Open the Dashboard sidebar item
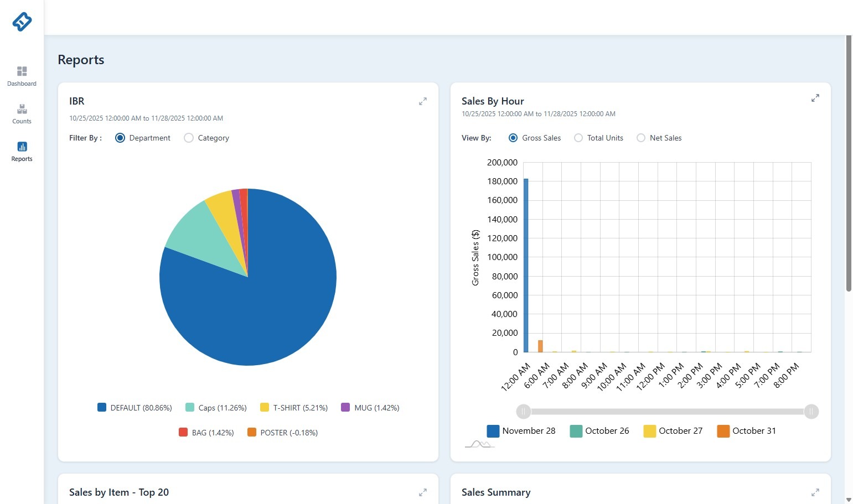 point(22,76)
